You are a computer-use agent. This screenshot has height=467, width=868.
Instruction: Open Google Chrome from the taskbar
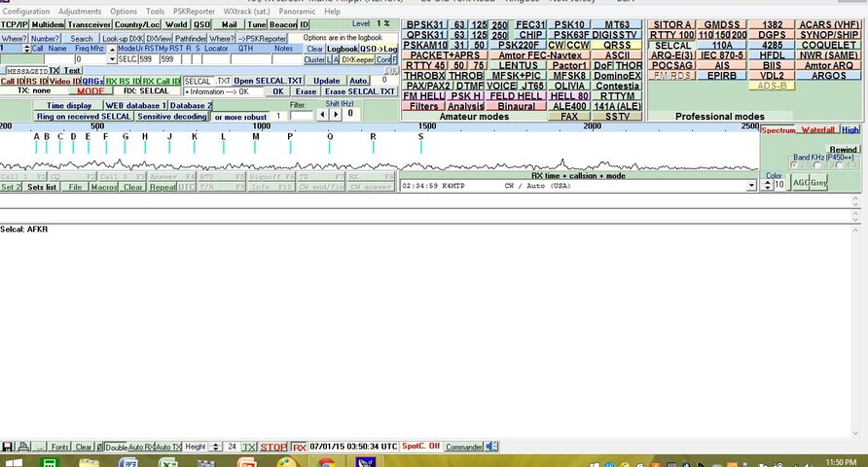click(326, 462)
